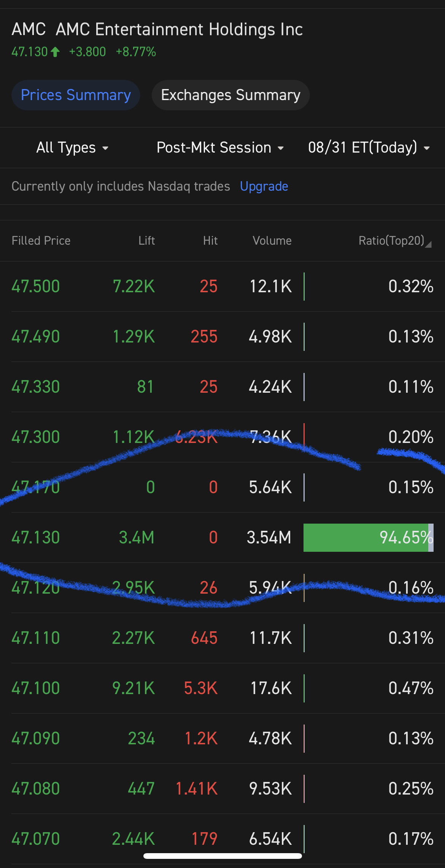This screenshot has height=868, width=445.
Task: Click the 3.54M volume value
Action: coord(269,538)
